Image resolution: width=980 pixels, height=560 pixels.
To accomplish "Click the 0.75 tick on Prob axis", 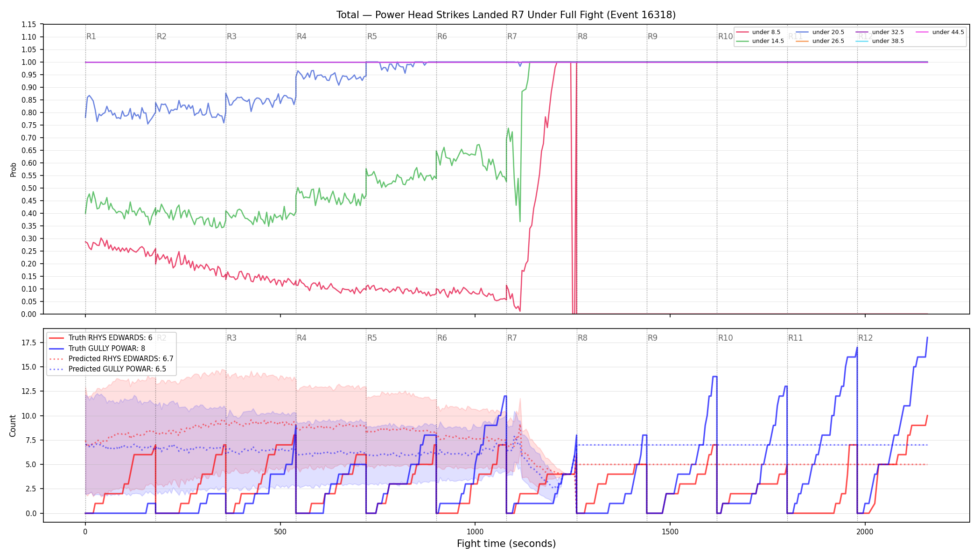I will pyautogui.click(x=29, y=125).
